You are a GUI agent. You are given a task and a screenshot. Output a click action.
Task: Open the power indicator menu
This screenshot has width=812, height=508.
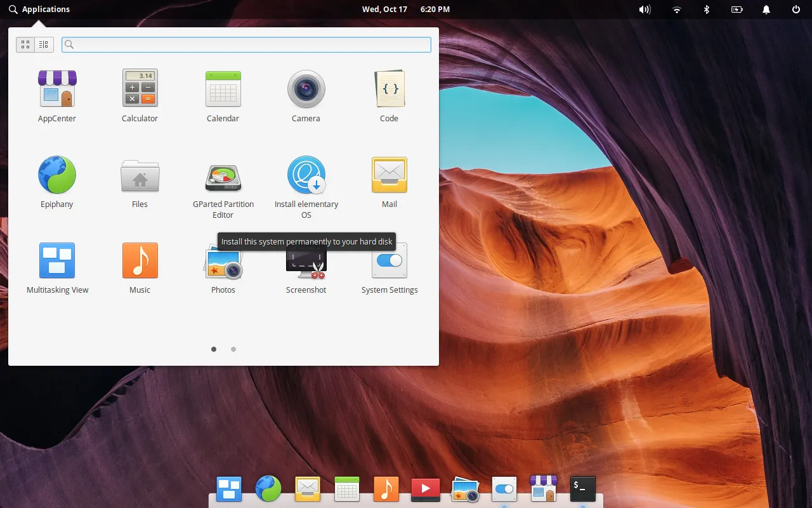point(737,10)
